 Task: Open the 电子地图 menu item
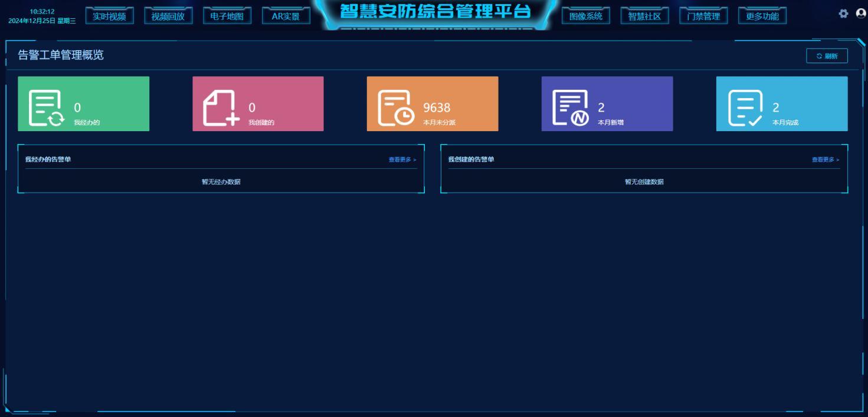click(x=227, y=16)
